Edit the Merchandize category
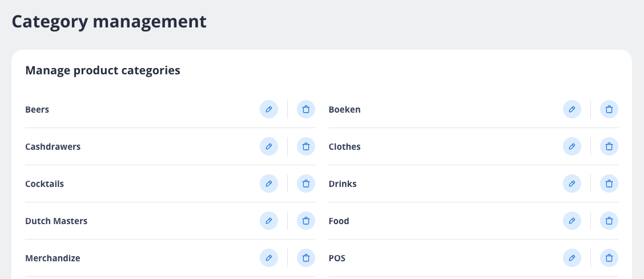644x279 pixels. 269,258
